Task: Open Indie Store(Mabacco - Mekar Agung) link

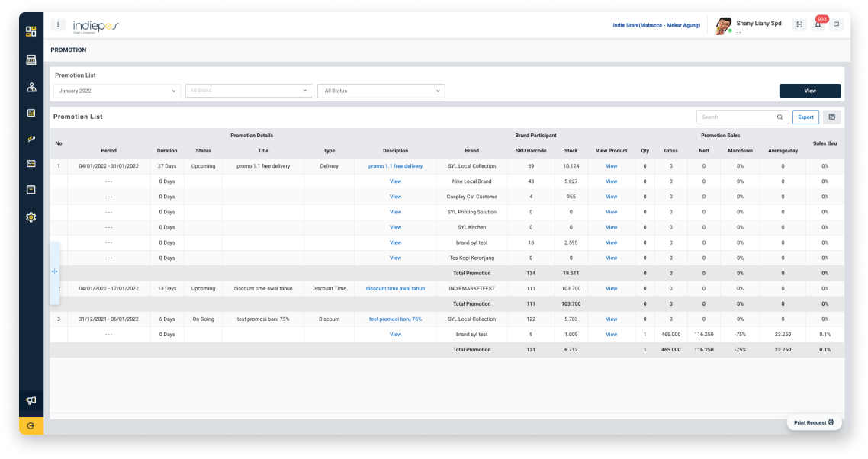Action: point(656,25)
